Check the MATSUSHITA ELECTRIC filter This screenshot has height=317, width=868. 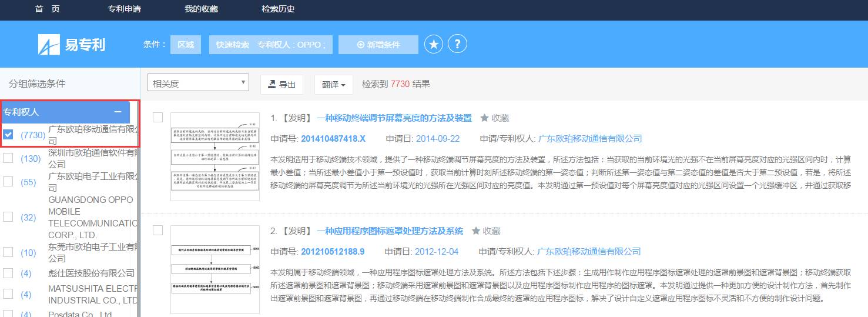8,294
